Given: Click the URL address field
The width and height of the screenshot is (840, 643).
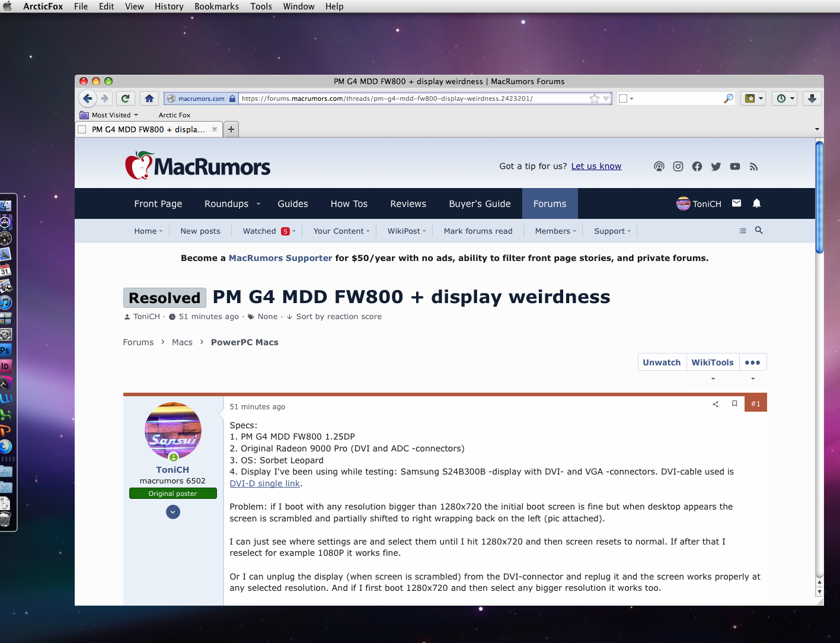Looking at the screenshot, I should click(x=414, y=98).
